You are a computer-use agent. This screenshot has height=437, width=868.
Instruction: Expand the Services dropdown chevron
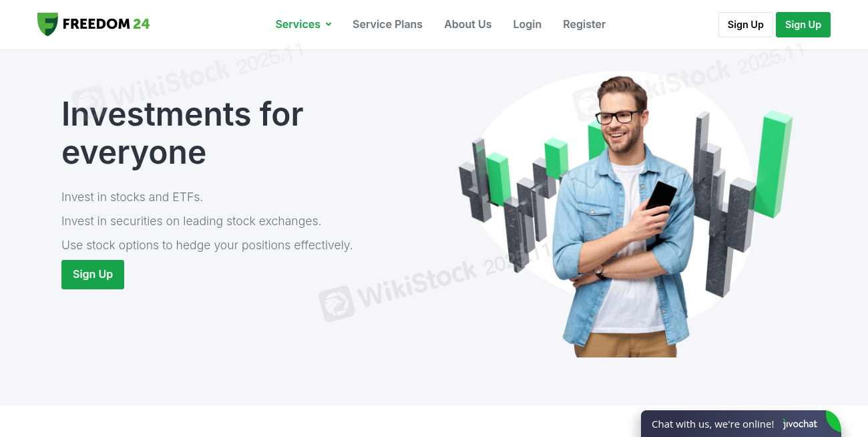tap(329, 24)
